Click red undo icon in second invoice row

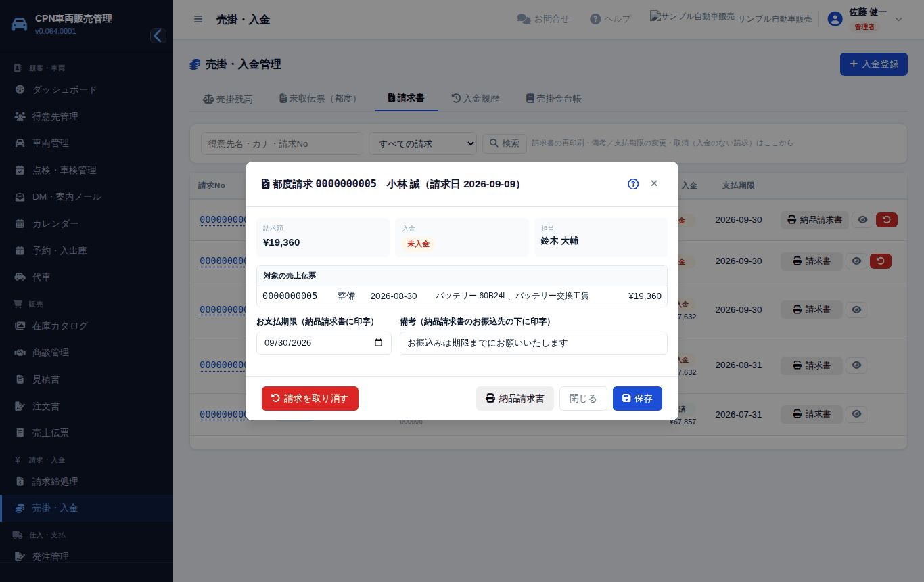pos(881,261)
